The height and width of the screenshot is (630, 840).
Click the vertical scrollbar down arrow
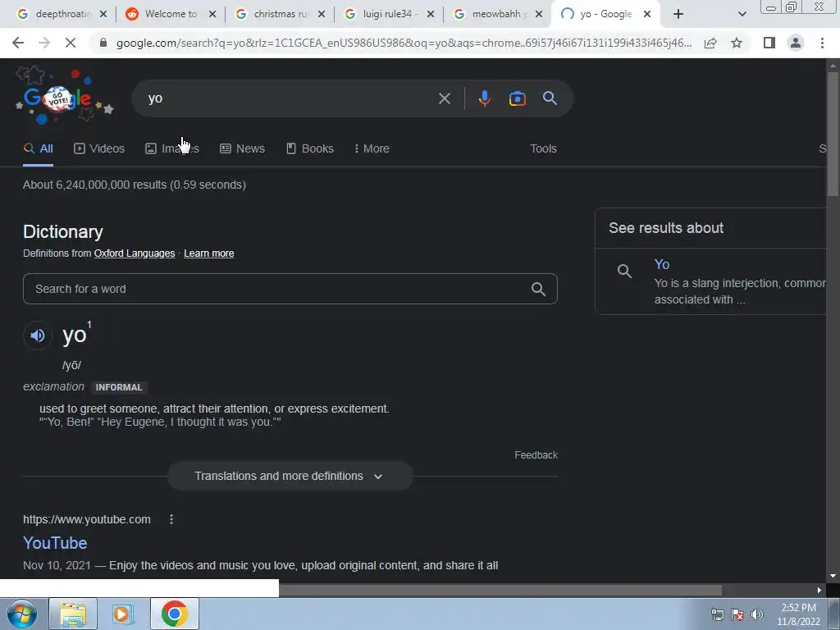[x=833, y=576]
